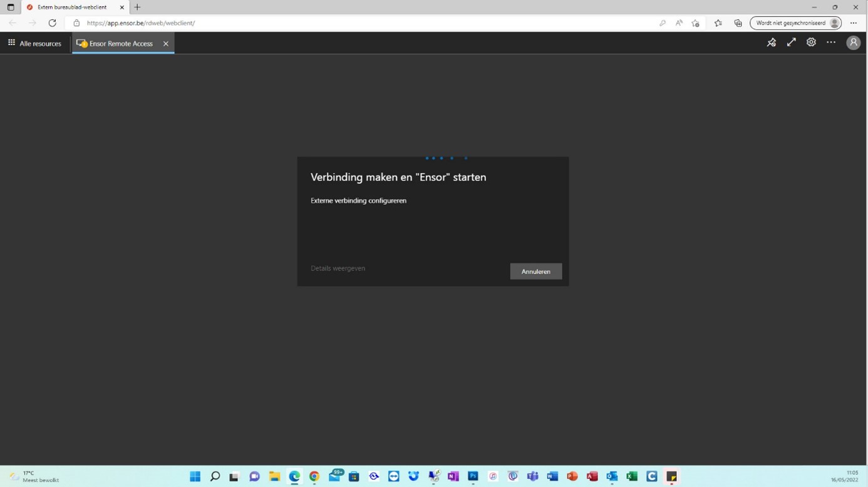Open the Collections icon in Edge toolbar

point(738,23)
